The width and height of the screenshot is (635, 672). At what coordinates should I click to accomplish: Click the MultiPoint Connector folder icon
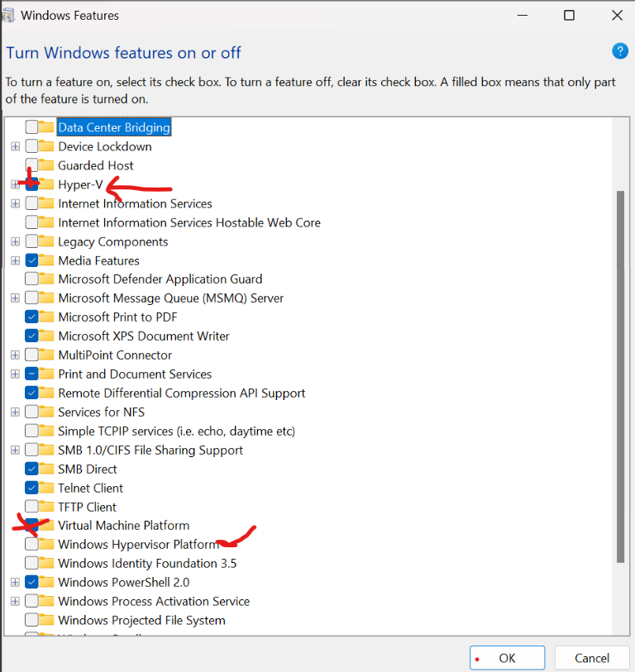46,355
